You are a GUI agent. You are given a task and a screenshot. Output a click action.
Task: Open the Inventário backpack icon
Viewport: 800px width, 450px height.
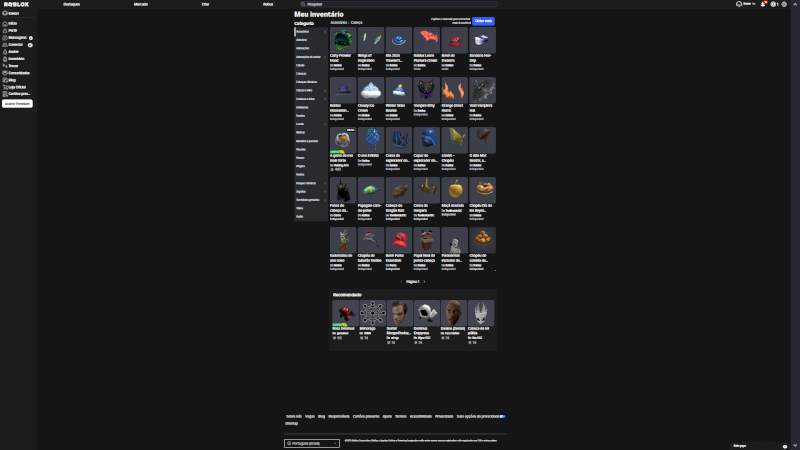[x=5, y=59]
